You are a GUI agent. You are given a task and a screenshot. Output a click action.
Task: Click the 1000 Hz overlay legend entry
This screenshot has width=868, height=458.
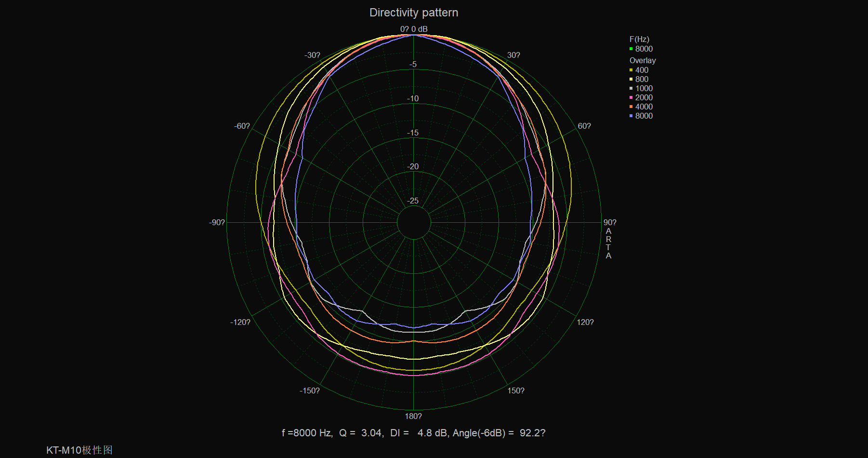[644, 88]
